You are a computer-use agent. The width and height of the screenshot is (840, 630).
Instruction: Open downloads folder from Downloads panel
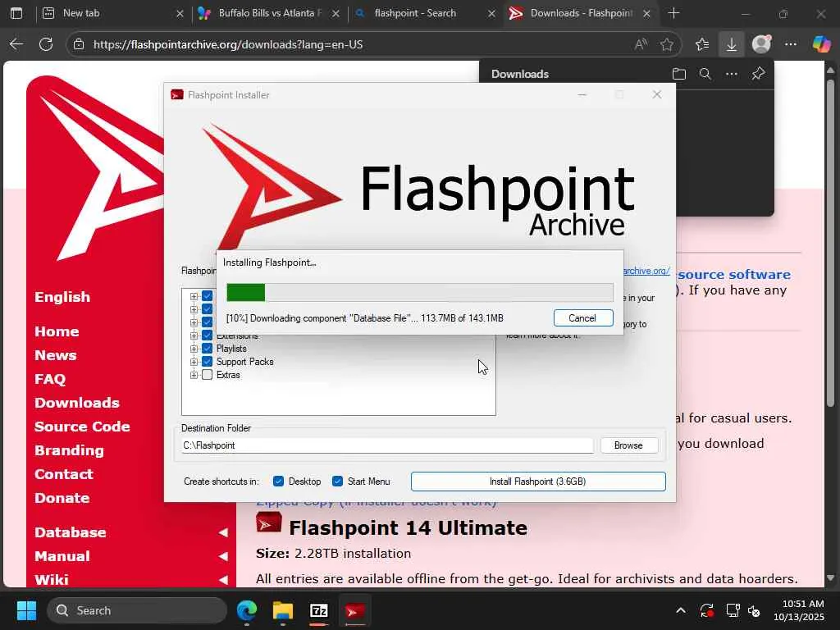click(x=679, y=74)
